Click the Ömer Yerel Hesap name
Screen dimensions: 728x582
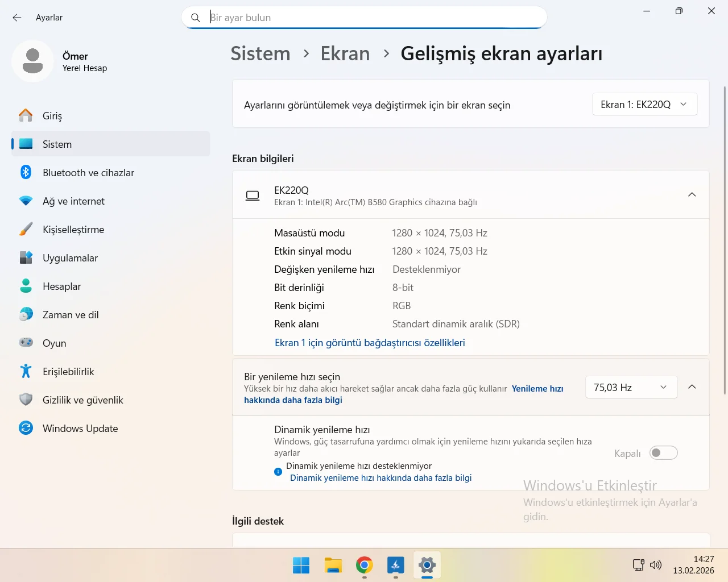point(85,61)
